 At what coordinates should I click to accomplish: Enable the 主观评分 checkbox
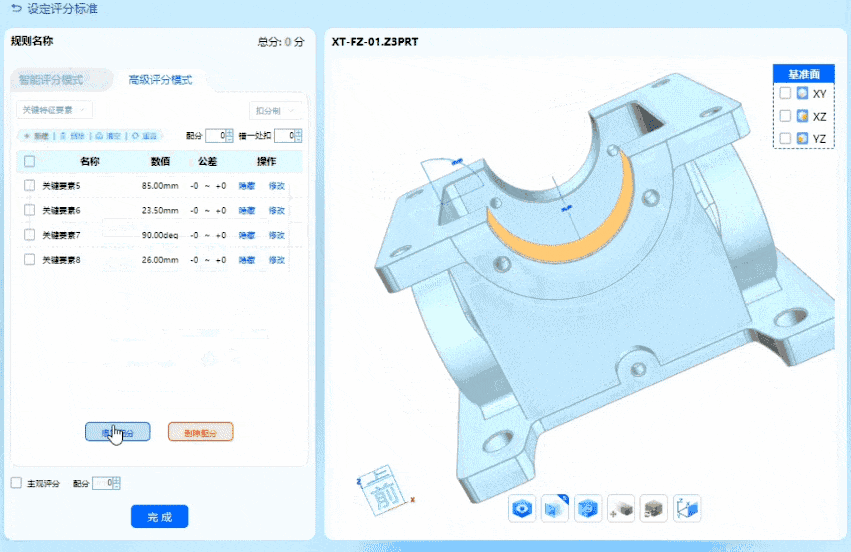coord(17,483)
